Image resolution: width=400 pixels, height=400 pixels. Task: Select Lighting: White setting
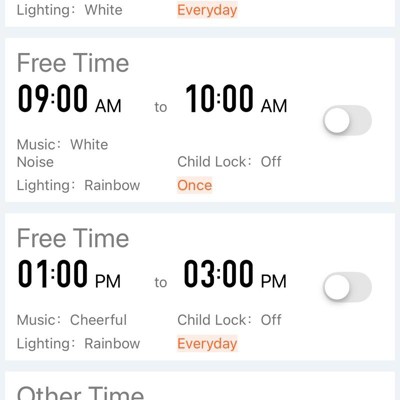click(x=70, y=10)
